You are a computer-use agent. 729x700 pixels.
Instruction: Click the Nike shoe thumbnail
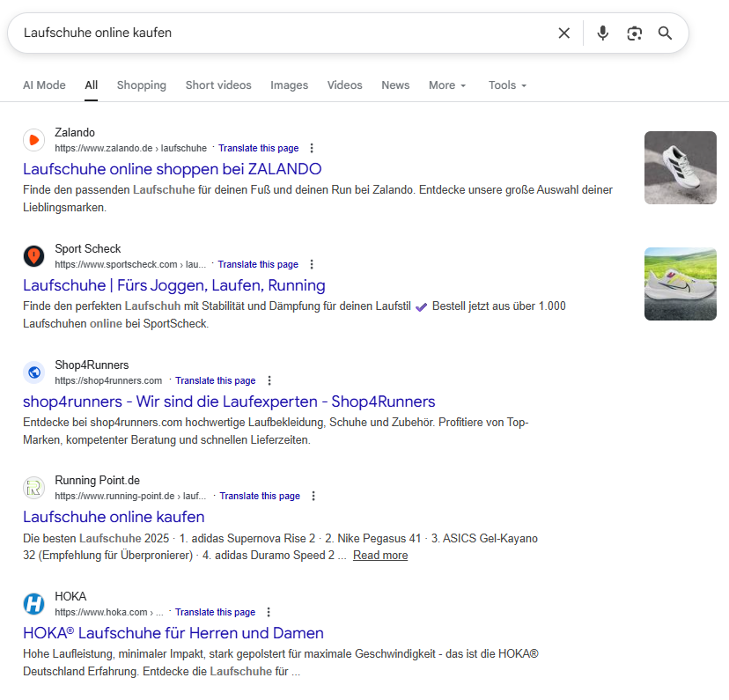(x=680, y=284)
